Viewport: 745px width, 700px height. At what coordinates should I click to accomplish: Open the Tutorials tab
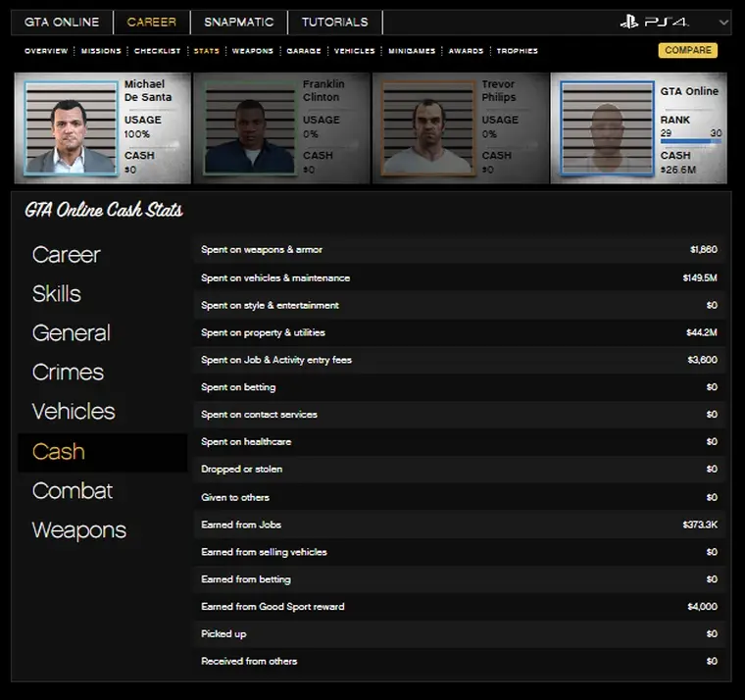(334, 22)
